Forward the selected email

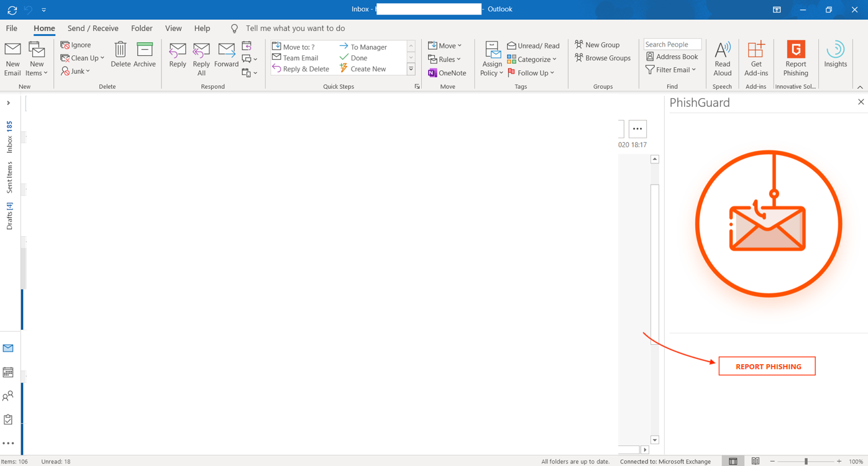click(x=226, y=55)
